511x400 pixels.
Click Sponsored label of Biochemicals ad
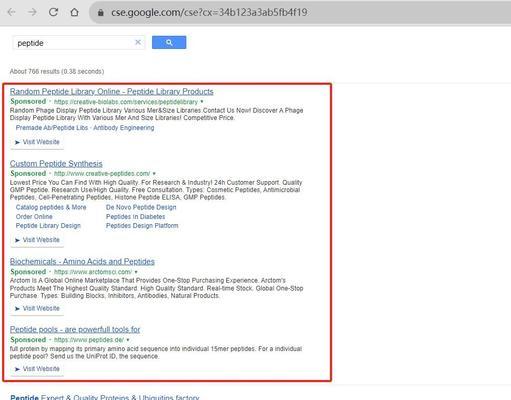(x=28, y=272)
